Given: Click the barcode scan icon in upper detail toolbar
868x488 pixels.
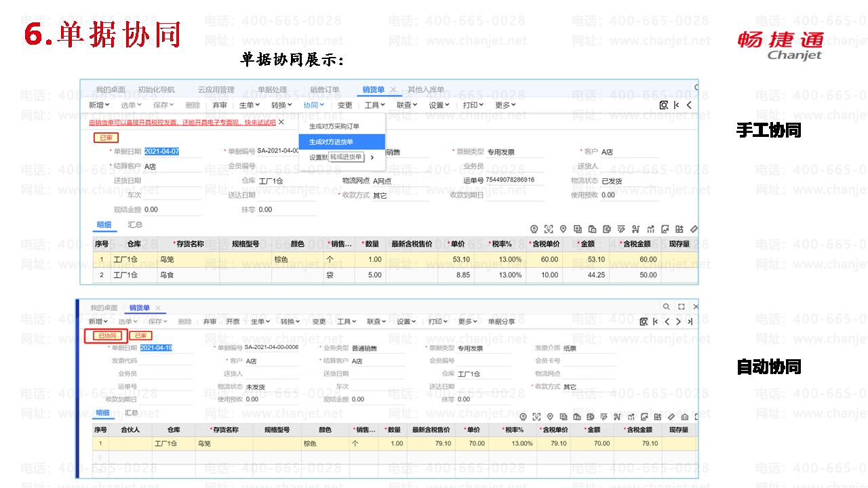Looking at the screenshot, I should click(x=548, y=229).
